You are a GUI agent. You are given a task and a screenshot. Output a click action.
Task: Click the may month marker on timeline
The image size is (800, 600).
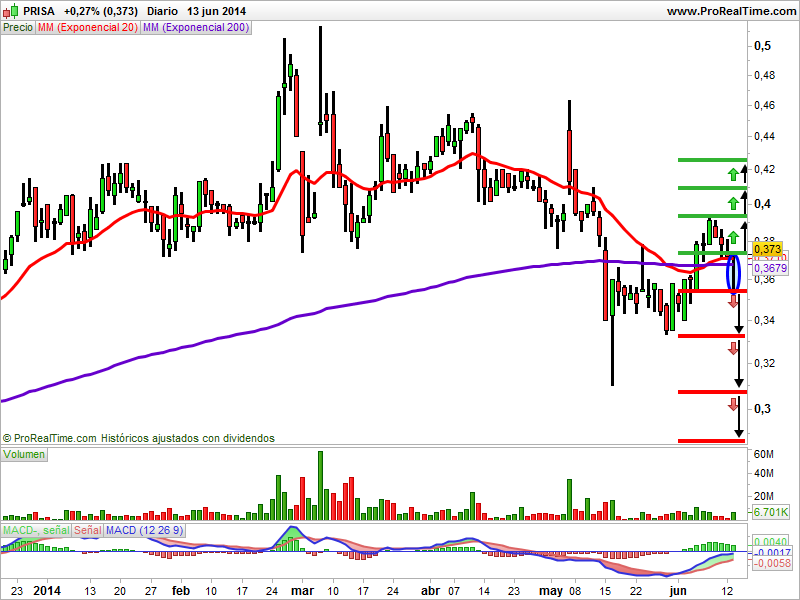pos(551,591)
